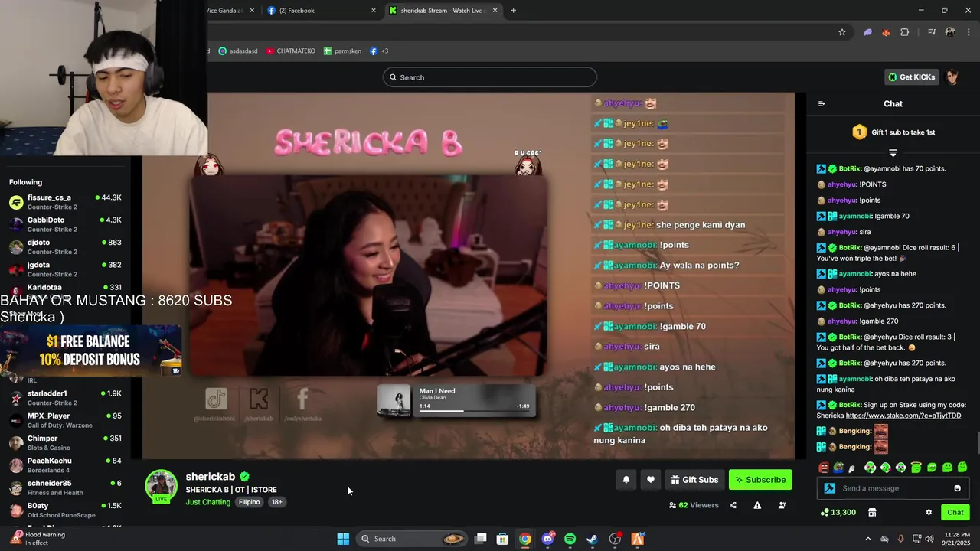Viewport: 980px width, 551px height.
Task: Insert the angry red face emote
Action: (x=824, y=468)
